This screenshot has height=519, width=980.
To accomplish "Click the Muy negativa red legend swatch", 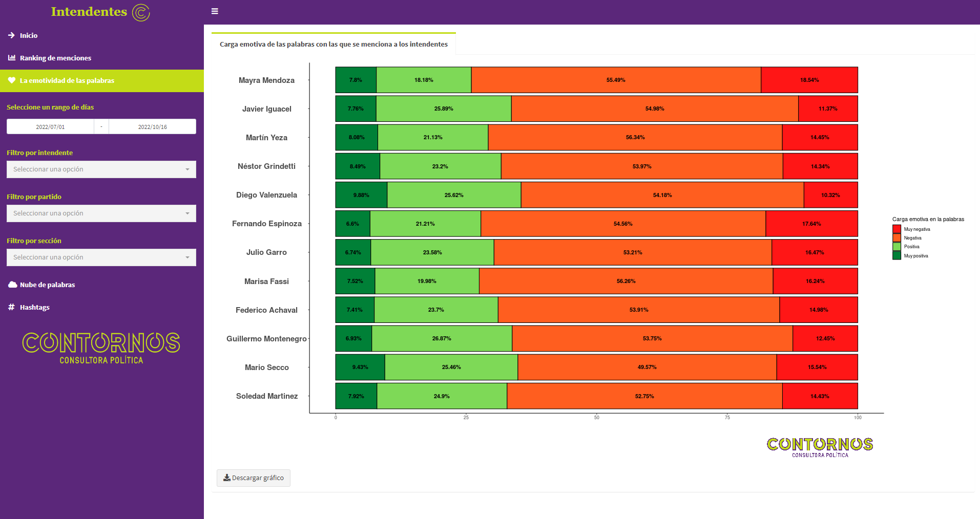I will click(x=896, y=229).
